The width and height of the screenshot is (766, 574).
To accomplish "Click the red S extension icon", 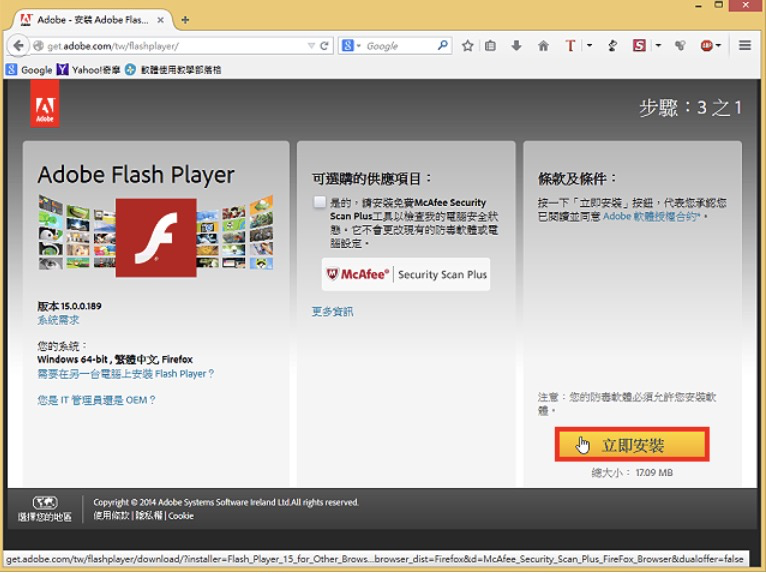I will 639,46.
